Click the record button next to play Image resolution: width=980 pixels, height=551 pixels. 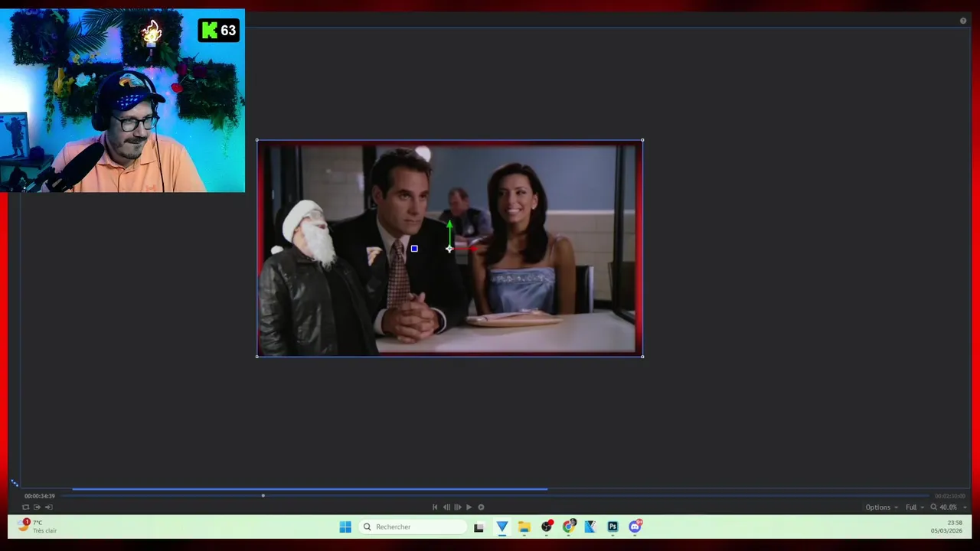pos(481,507)
